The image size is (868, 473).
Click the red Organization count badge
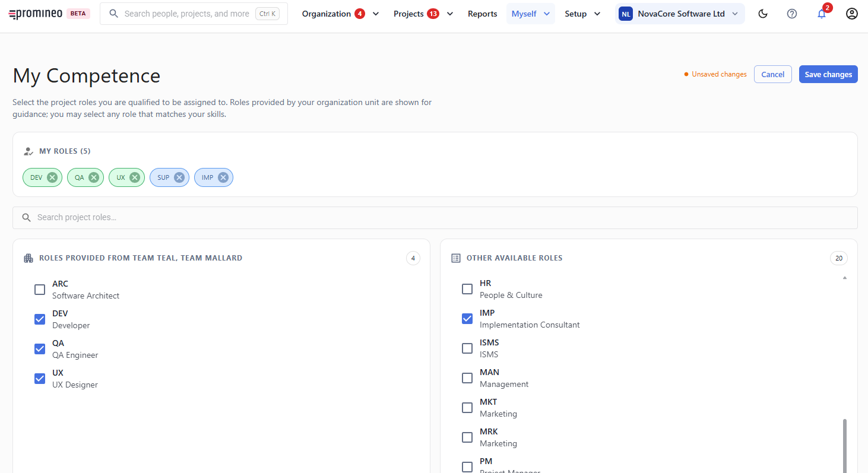coord(360,14)
